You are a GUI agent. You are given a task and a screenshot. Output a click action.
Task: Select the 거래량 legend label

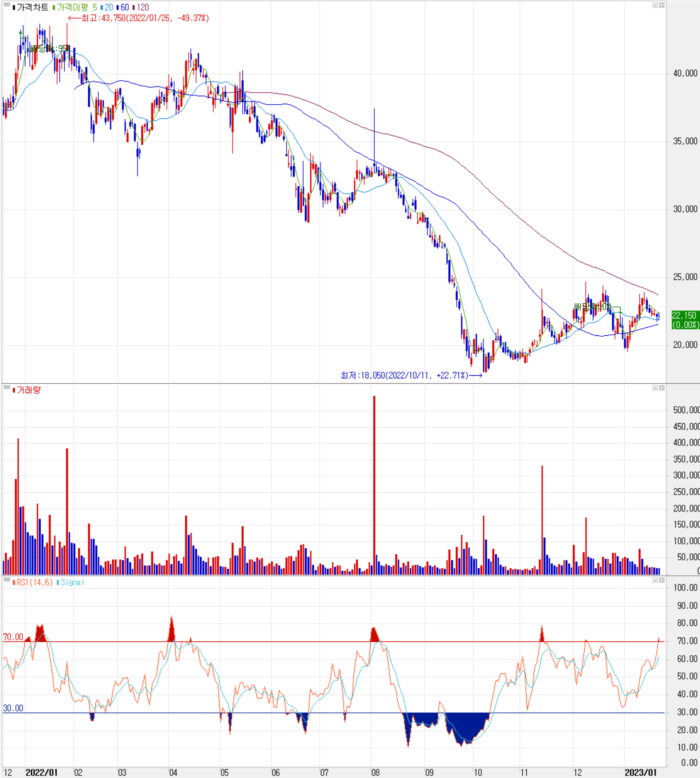27,390
